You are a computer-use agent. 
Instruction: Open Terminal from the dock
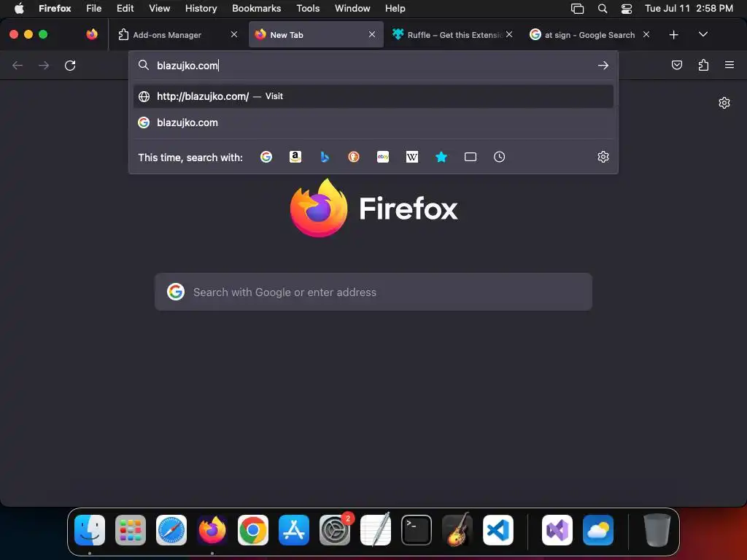pyautogui.click(x=417, y=530)
